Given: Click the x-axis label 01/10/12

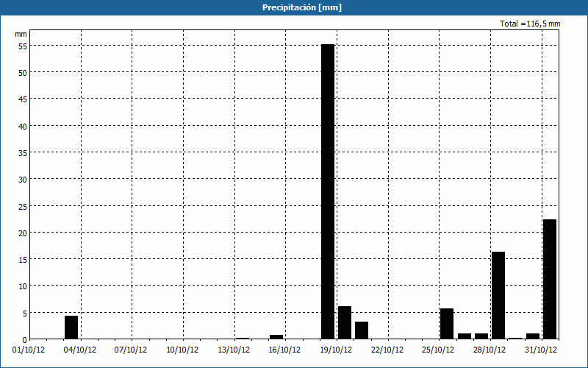Looking at the screenshot, I should (29, 350).
